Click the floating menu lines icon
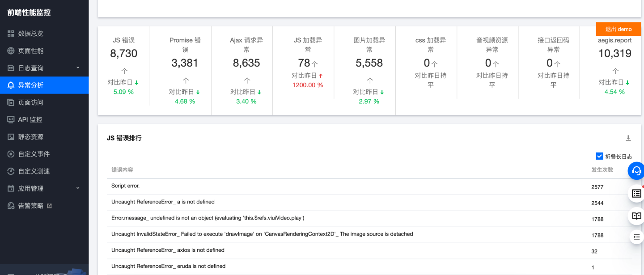644x275 pixels. coord(636,237)
